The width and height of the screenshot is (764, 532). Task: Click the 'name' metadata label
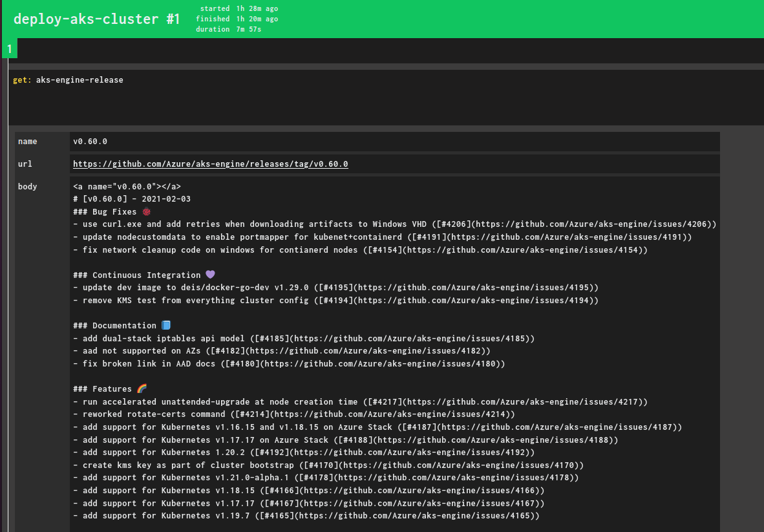(28, 142)
